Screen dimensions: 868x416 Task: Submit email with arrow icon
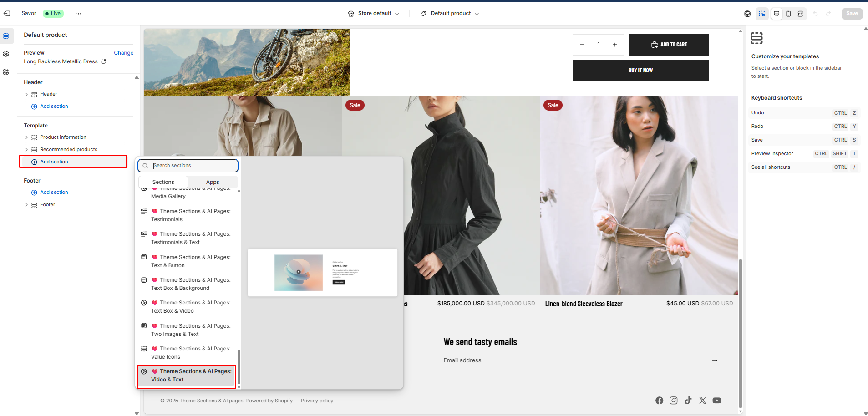(x=715, y=360)
